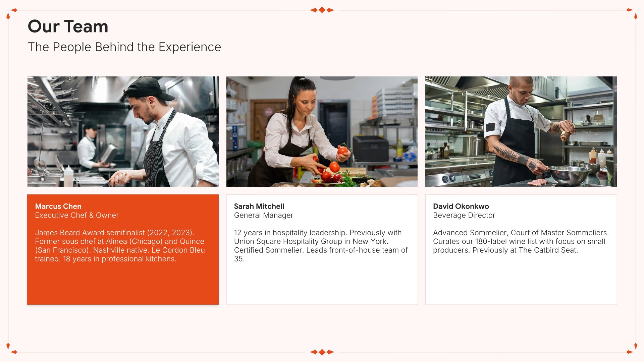Click the David Okonkwo name heading
The image size is (644, 362).
pos(461,206)
